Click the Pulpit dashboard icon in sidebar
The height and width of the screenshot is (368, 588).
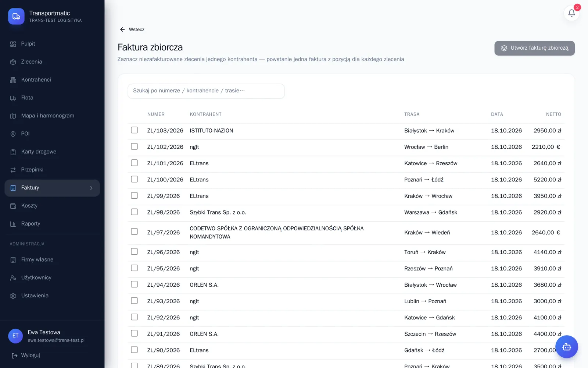[13, 44]
